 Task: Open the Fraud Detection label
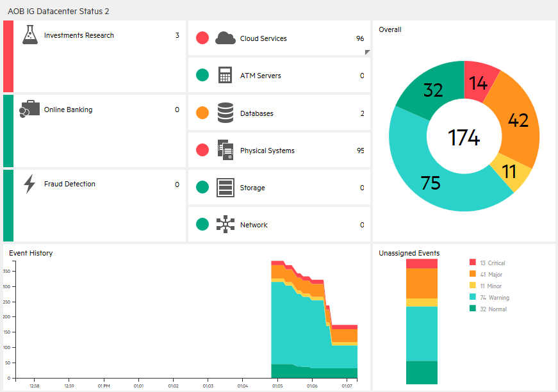point(70,184)
